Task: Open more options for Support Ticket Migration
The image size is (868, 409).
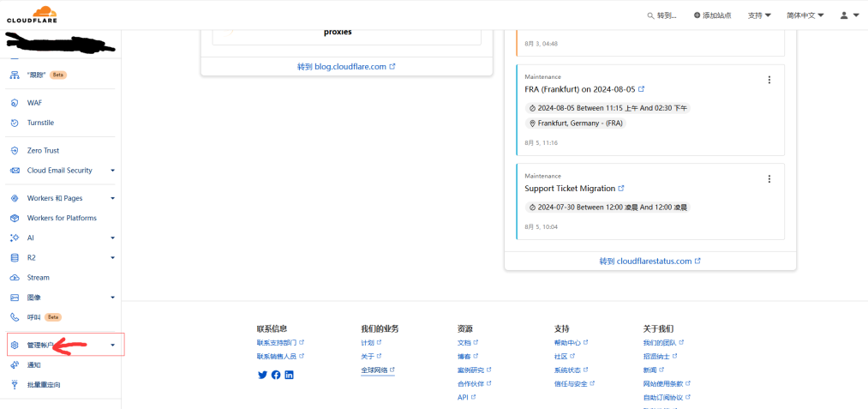Action: tap(769, 179)
